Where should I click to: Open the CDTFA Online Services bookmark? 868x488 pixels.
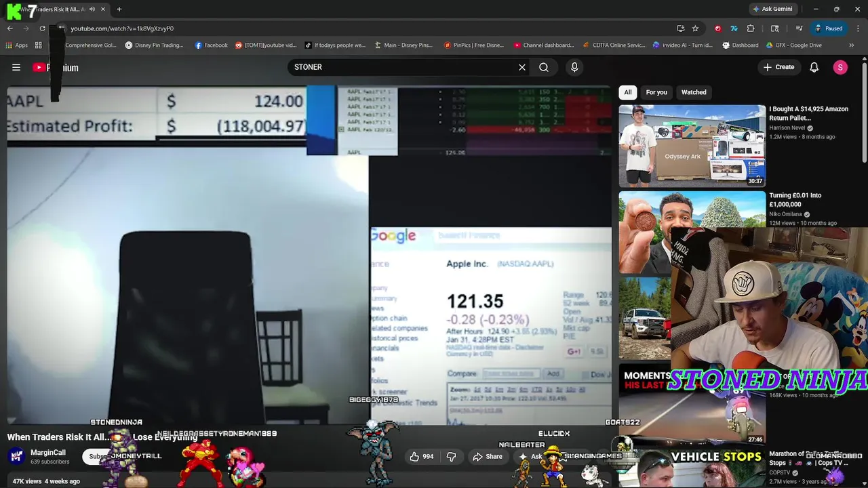614,45
